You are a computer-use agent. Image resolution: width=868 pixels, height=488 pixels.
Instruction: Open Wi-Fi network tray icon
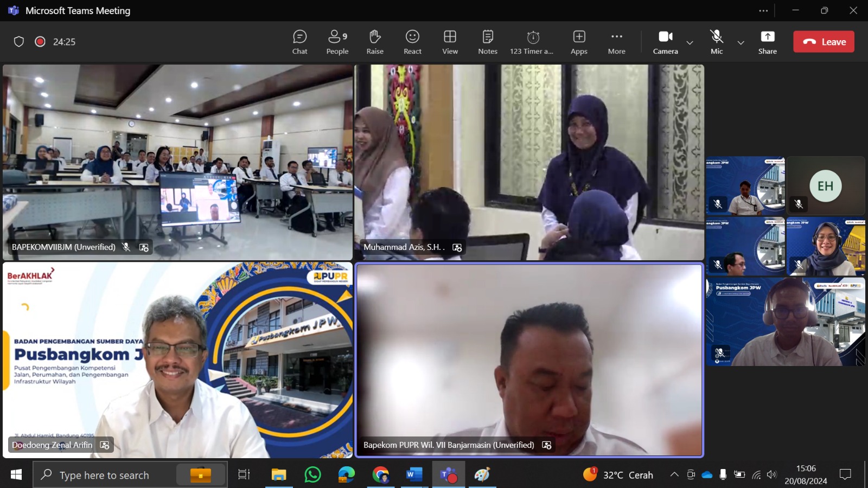[x=756, y=475]
